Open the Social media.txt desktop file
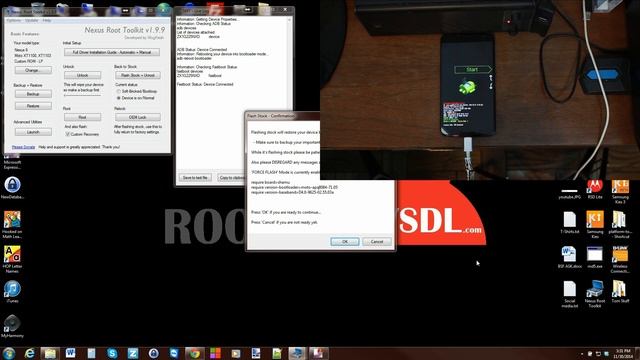Image resolution: width=640 pixels, height=360 pixels. pyautogui.click(x=569, y=294)
